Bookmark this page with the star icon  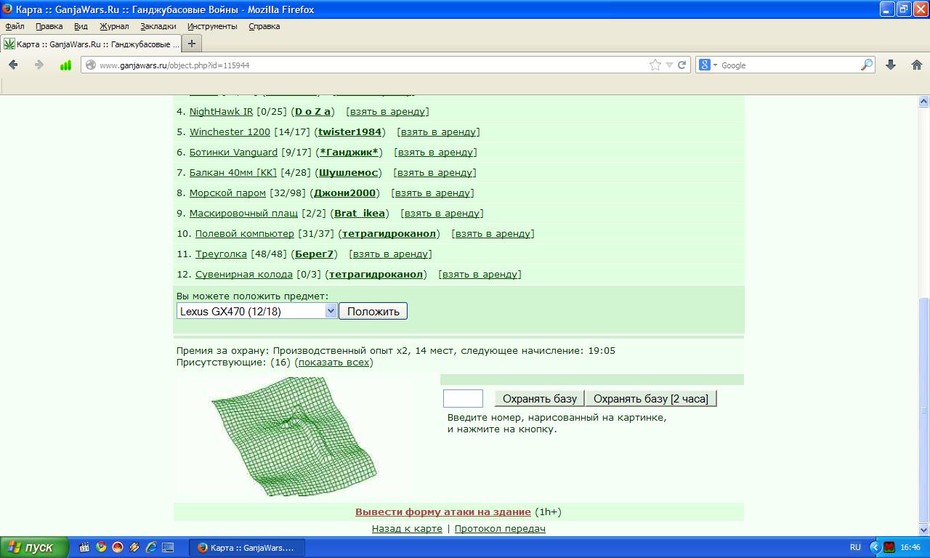[655, 65]
